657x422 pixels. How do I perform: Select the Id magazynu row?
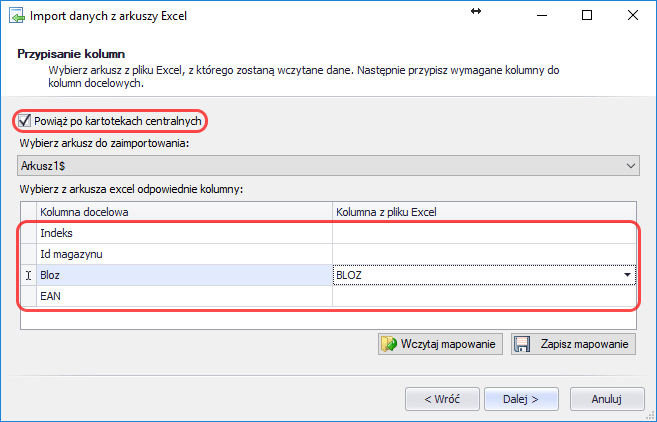pyautogui.click(x=184, y=254)
